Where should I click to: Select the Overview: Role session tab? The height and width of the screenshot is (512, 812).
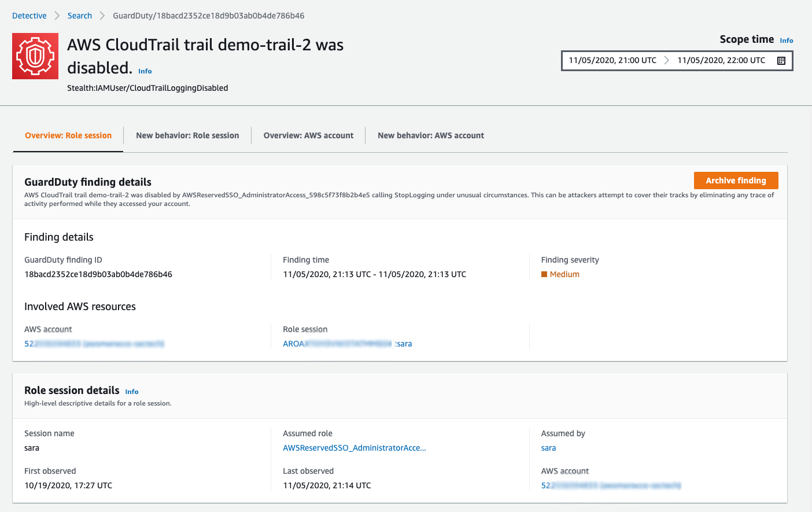tap(68, 135)
